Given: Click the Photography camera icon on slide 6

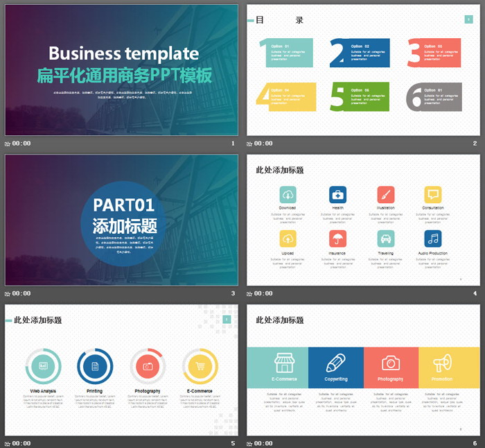Looking at the screenshot, I should [391, 363].
